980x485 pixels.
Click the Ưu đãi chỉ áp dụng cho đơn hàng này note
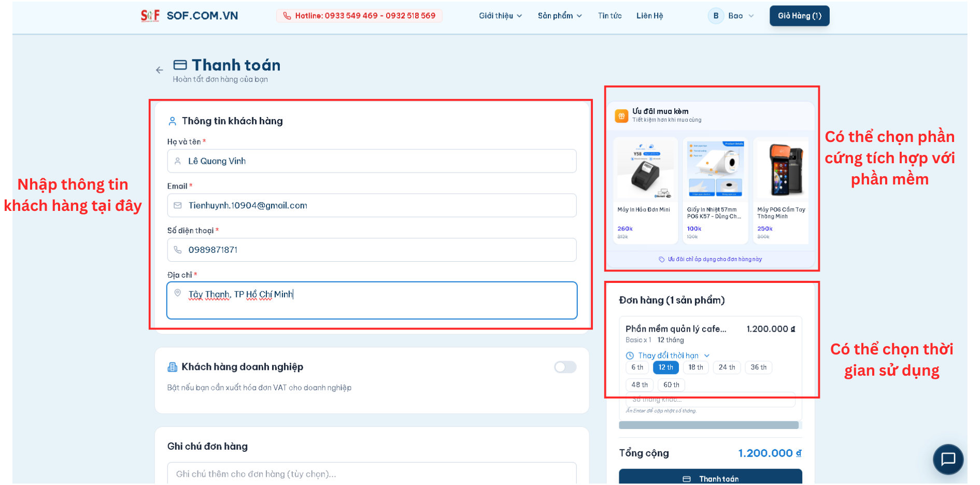pyautogui.click(x=715, y=260)
